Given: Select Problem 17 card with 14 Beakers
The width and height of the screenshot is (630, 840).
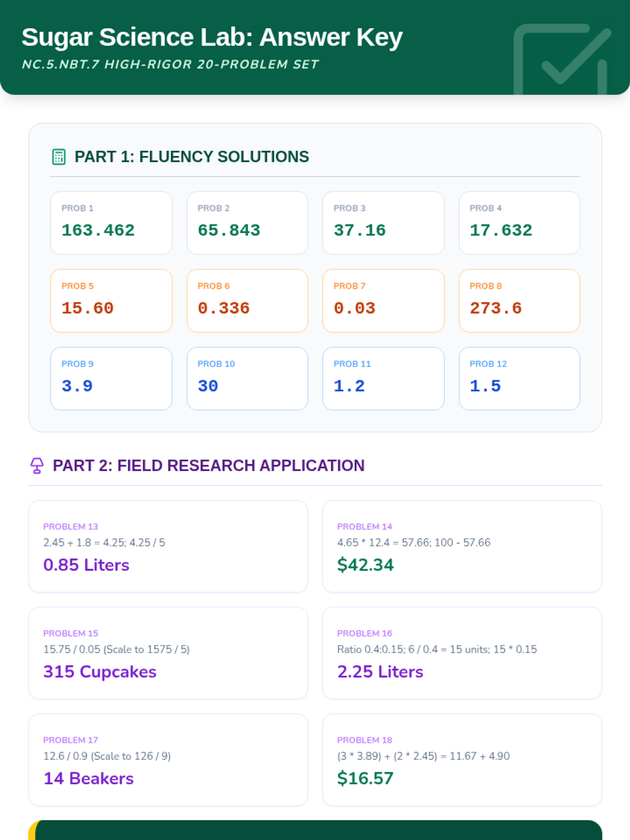Looking at the screenshot, I should [x=168, y=760].
